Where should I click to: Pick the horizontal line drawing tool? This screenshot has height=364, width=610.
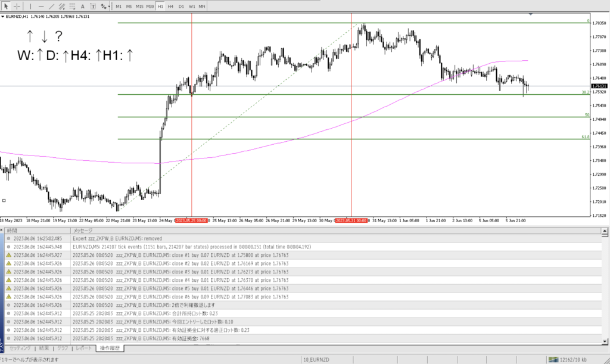(42, 6)
